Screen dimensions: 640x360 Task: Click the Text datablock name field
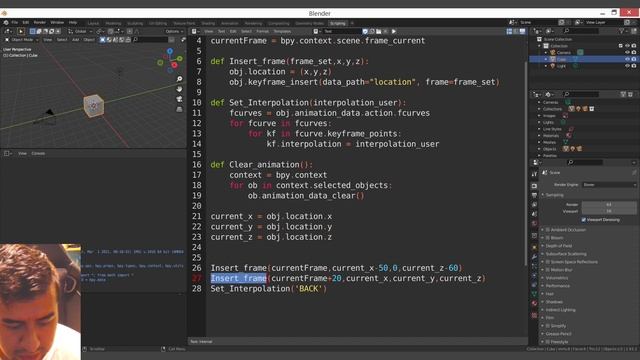click(x=342, y=31)
